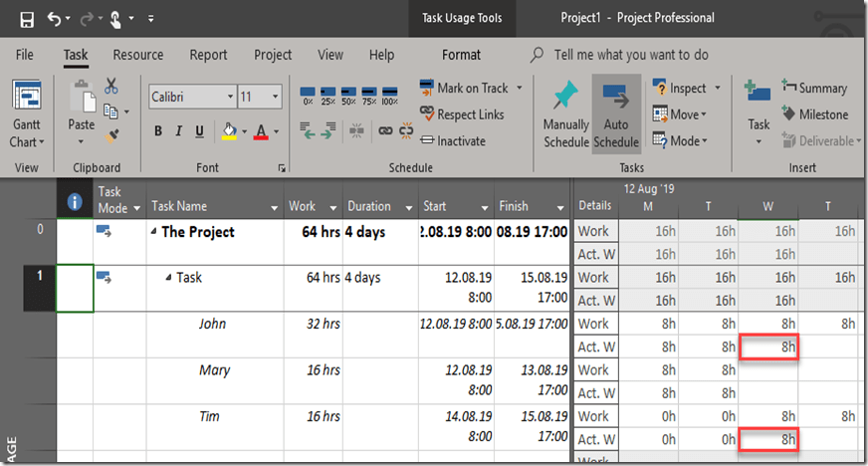Click the font color red A swatch

pos(261,131)
